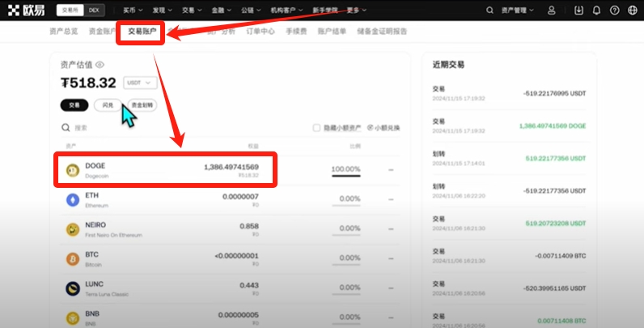Screen dimensions: 644x328
Task: Expand the 发现 menu
Action: (163, 11)
